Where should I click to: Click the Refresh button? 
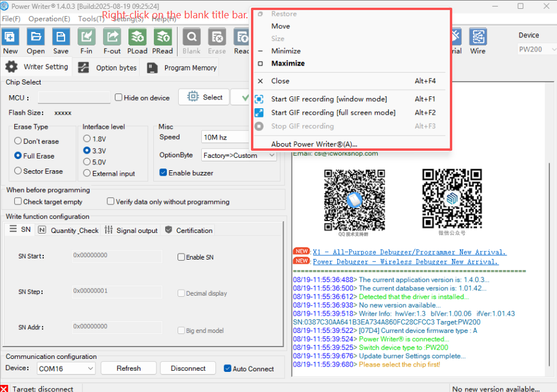(128, 368)
